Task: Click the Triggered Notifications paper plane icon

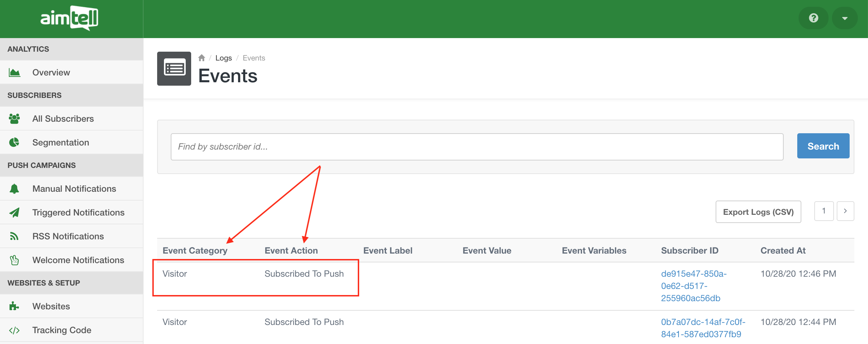Action: pyautogui.click(x=14, y=212)
